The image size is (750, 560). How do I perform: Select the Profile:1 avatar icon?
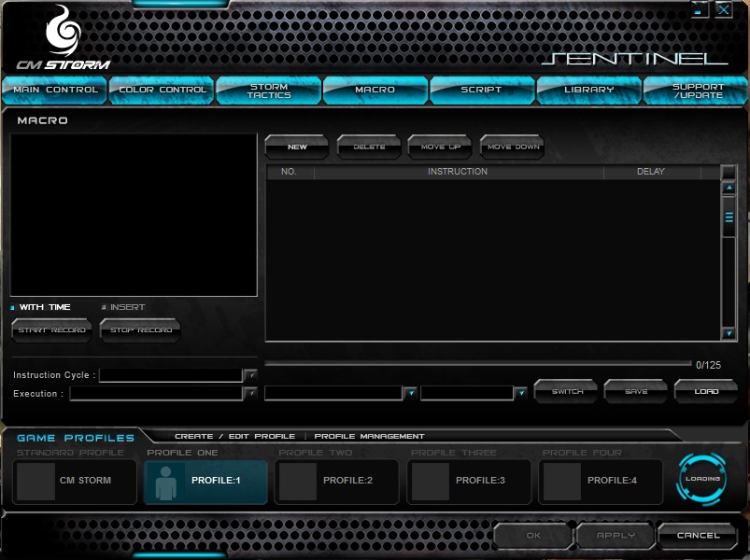coord(165,483)
